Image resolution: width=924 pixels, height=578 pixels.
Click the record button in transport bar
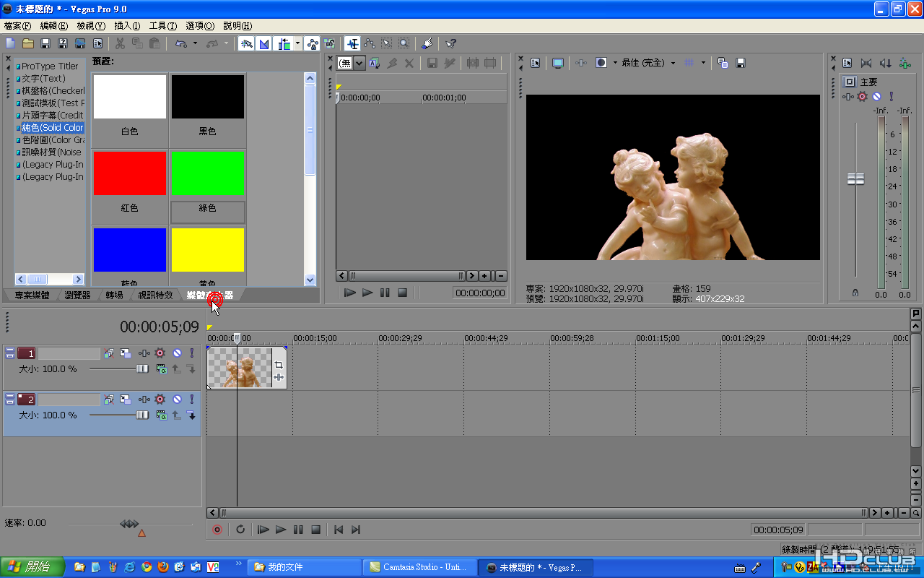217,530
